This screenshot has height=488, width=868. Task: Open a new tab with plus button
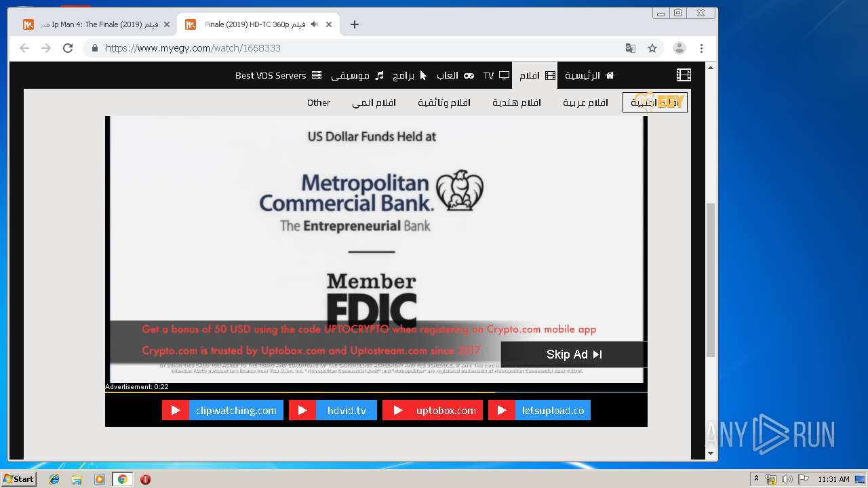point(354,24)
